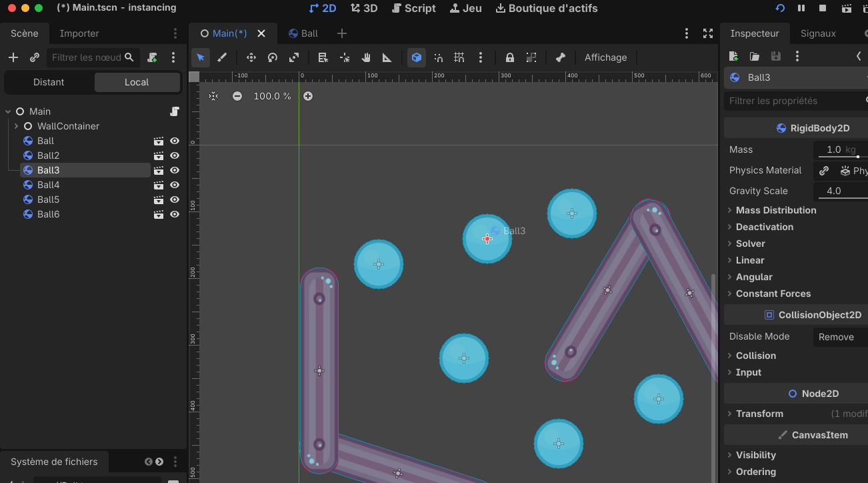
Task: Toggle grid snapping
Action: [459, 57]
